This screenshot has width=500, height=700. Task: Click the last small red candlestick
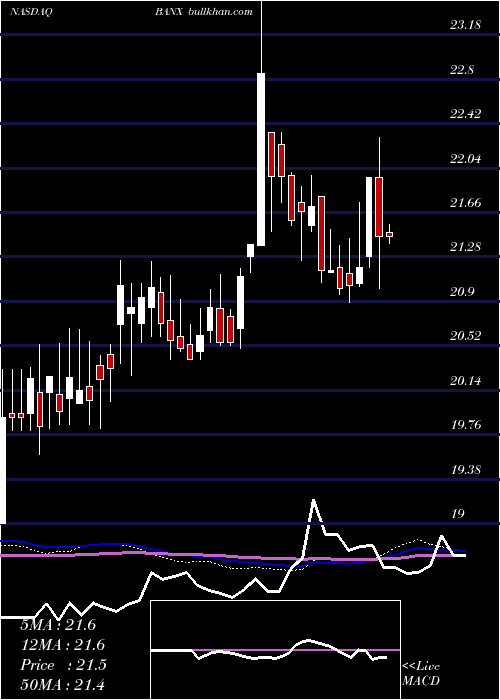(x=389, y=234)
